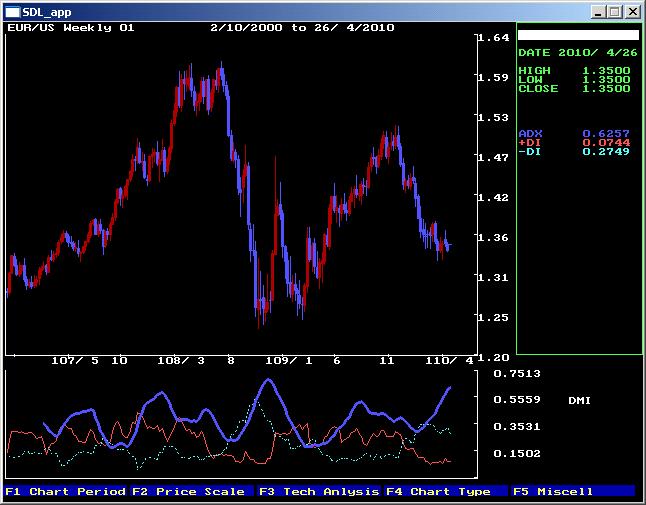Click the +DI 0.0744 readout
646x505 pixels.
(574, 143)
